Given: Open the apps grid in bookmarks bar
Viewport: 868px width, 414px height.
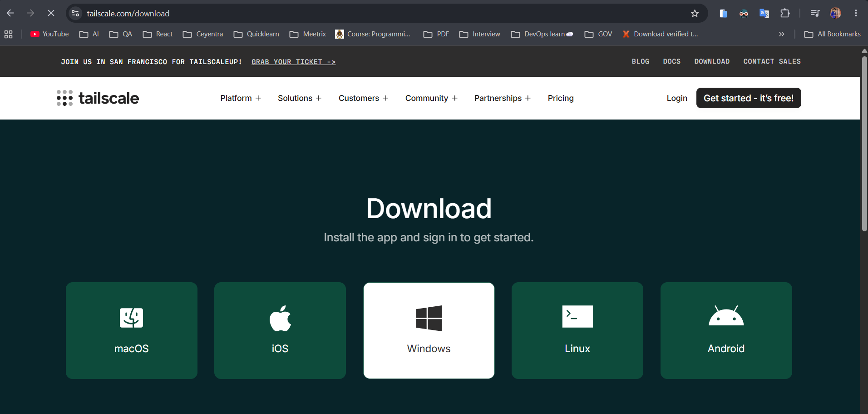Looking at the screenshot, I should (8, 34).
